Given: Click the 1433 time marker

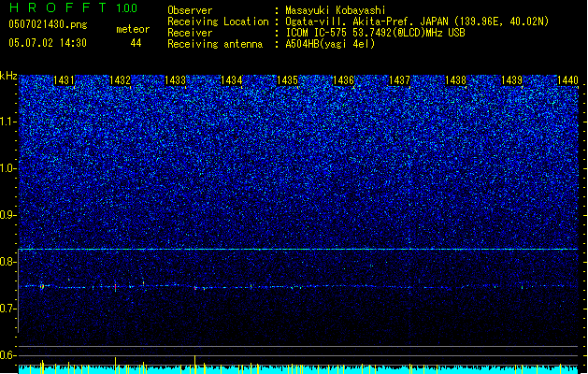Looking at the screenshot, I should click(176, 80).
